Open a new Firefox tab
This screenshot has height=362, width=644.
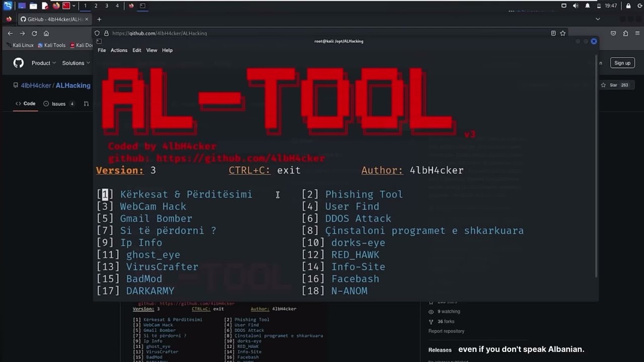pos(99,19)
